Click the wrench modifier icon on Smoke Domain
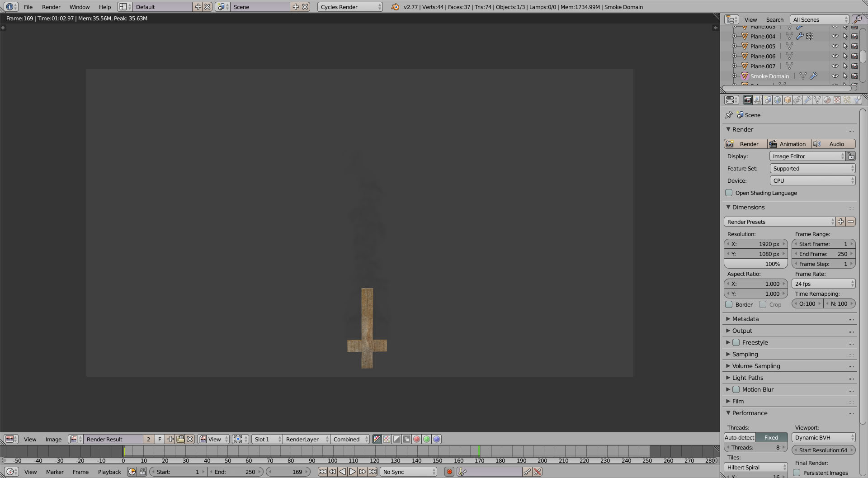This screenshot has width=868, height=478. (813, 76)
